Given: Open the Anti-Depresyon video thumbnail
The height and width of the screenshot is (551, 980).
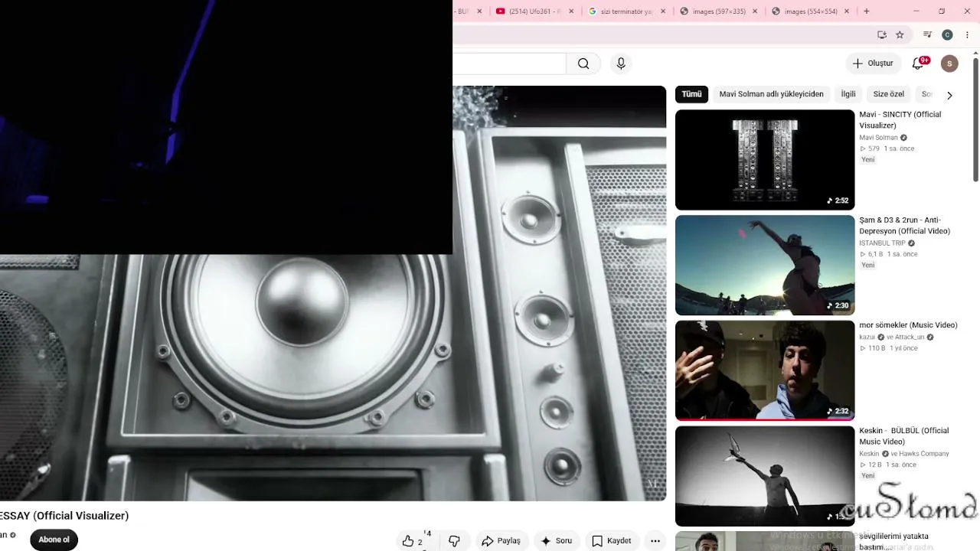Looking at the screenshot, I should coord(765,265).
